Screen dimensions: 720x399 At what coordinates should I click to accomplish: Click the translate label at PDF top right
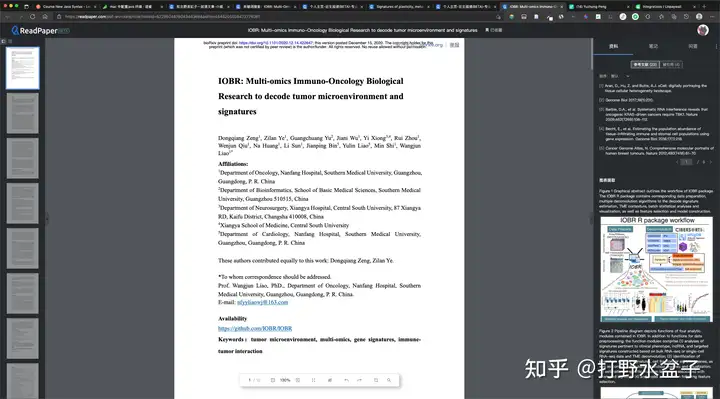coord(454,45)
